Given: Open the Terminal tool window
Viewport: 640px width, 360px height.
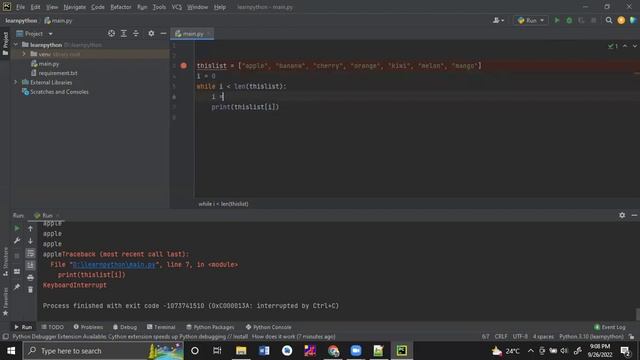Looking at the screenshot, I should pyautogui.click(x=161, y=327).
